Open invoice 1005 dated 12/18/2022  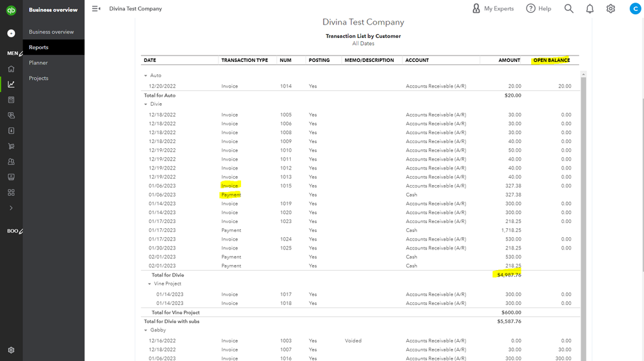360,115
